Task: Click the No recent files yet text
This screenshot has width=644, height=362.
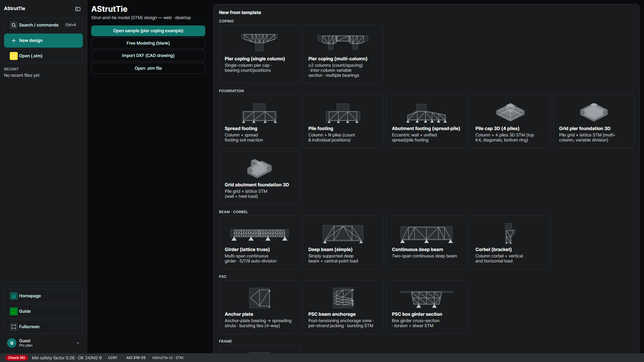Action: point(22,75)
